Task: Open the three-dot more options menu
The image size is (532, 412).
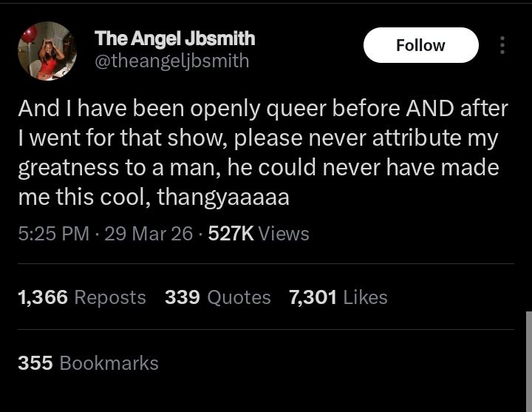Action: point(502,46)
